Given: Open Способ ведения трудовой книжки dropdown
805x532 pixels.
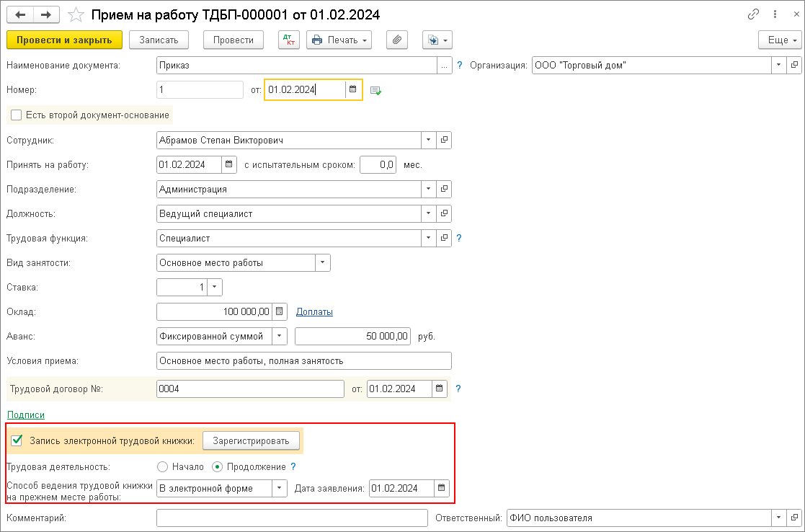Looking at the screenshot, I should pos(280,488).
